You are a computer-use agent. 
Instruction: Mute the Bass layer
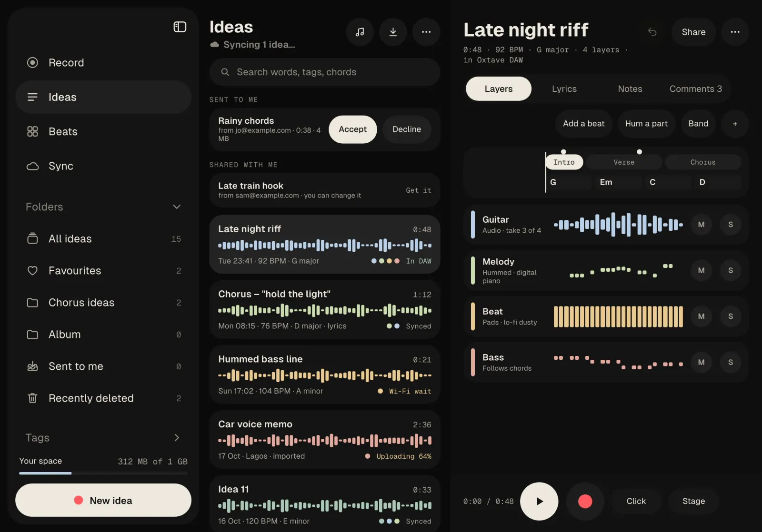tap(701, 363)
